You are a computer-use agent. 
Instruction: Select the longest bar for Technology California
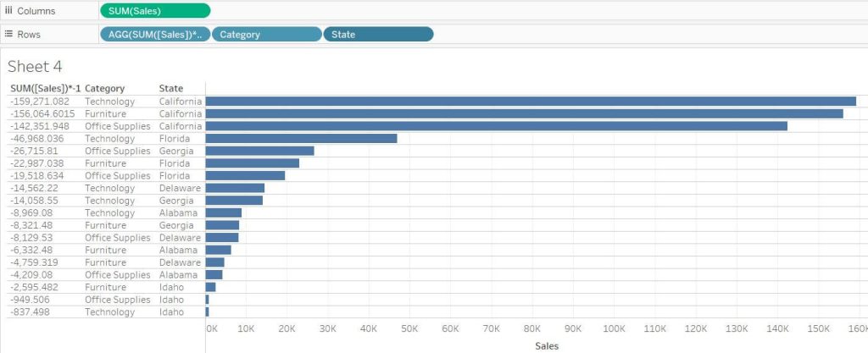pos(531,101)
